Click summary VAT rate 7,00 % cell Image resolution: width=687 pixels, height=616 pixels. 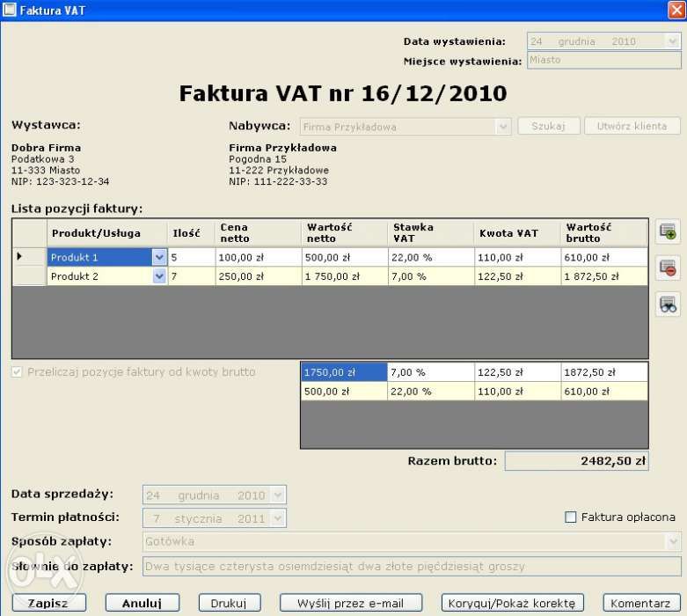pos(431,372)
